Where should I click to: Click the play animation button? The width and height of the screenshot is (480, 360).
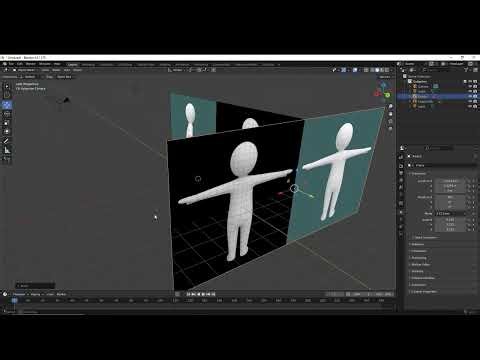point(204,294)
